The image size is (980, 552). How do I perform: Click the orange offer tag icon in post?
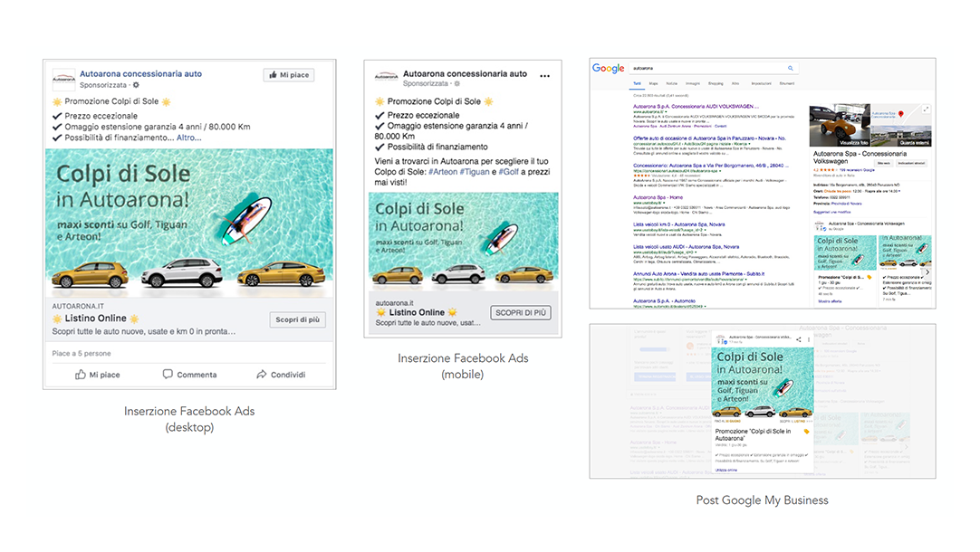click(806, 432)
